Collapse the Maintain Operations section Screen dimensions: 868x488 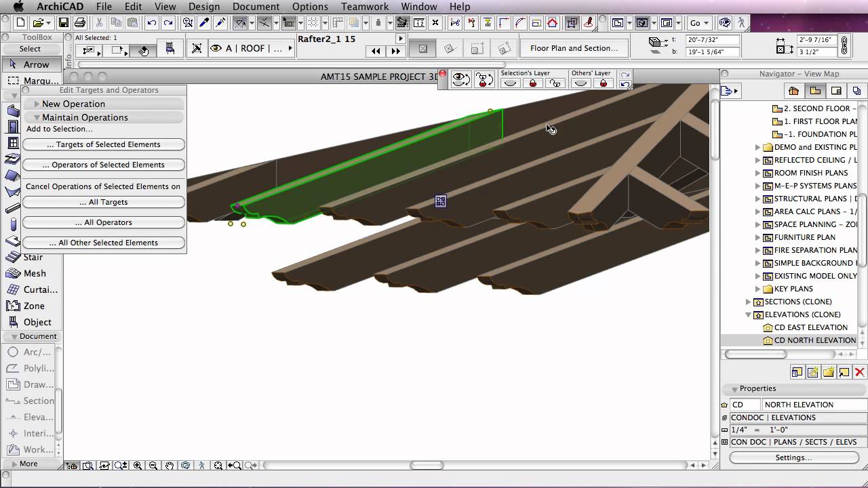coord(37,117)
